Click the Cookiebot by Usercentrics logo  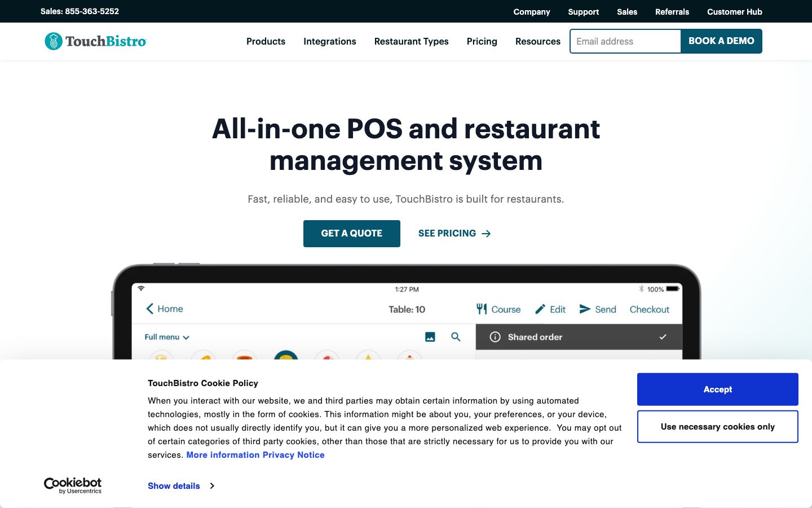tap(73, 485)
